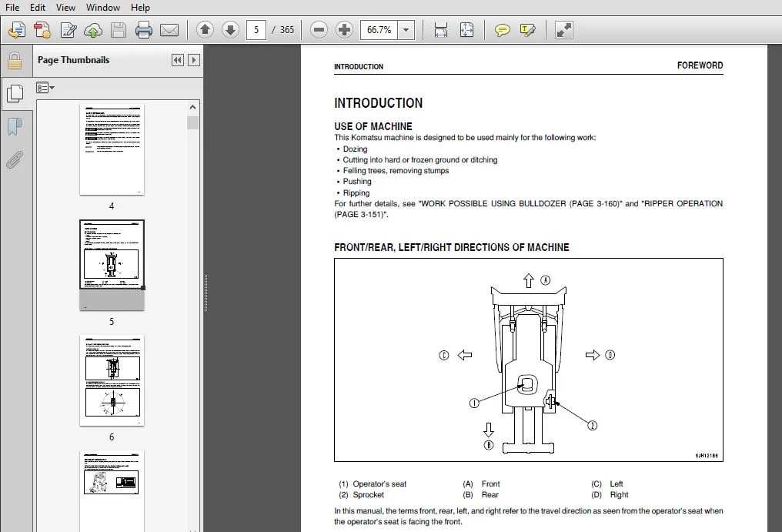This screenshot has height=532, width=782.
Task: Click the 'Left' legend text
Action: [x=617, y=484]
